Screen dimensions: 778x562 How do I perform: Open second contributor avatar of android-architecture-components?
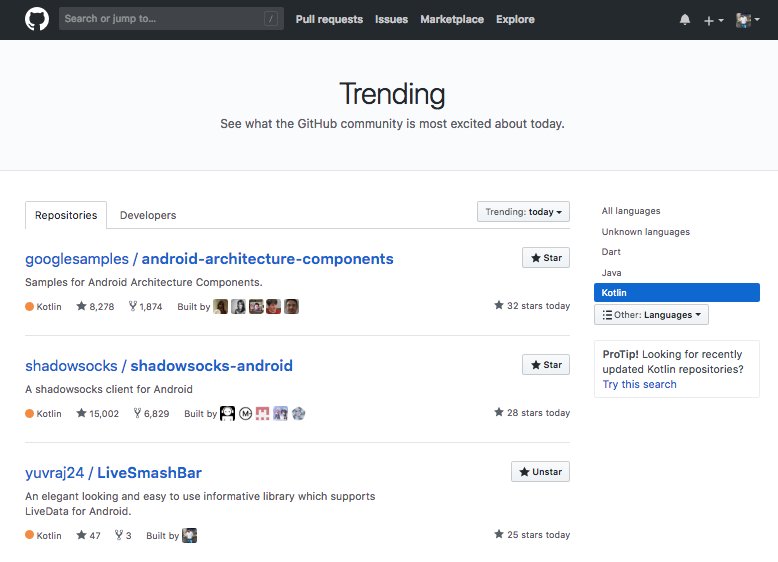(238, 307)
